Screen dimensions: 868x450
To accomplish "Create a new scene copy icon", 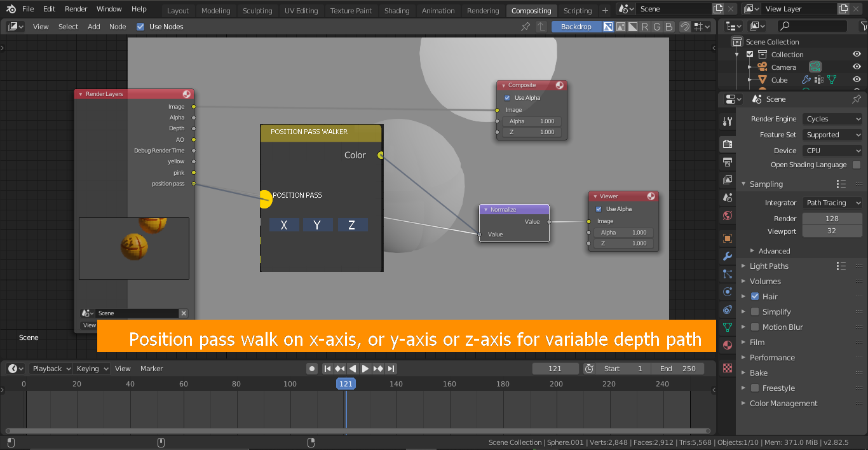I will click(718, 9).
